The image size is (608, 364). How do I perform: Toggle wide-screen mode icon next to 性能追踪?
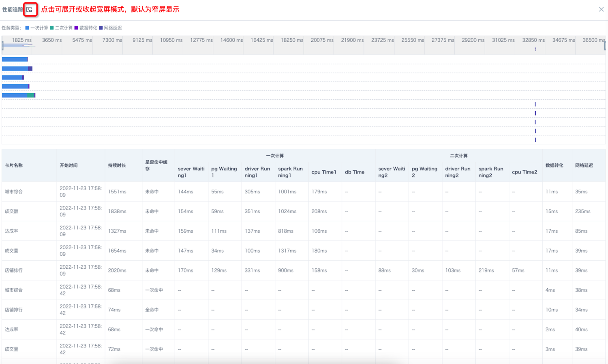tap(29, 9)
